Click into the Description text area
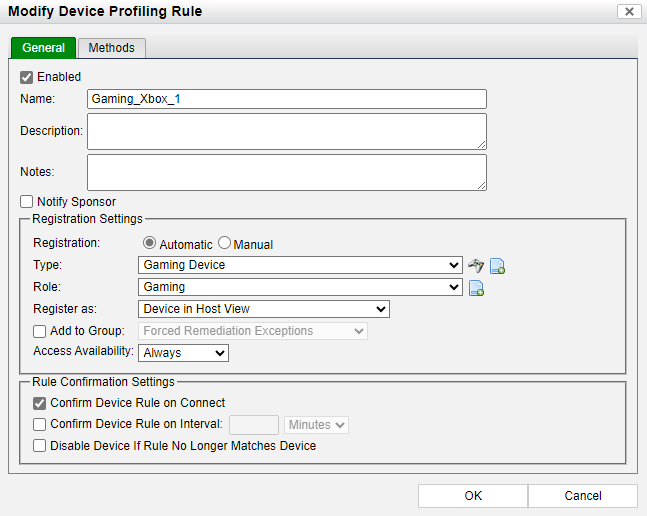This screenshot has width=647, height=516. point(286,131)
